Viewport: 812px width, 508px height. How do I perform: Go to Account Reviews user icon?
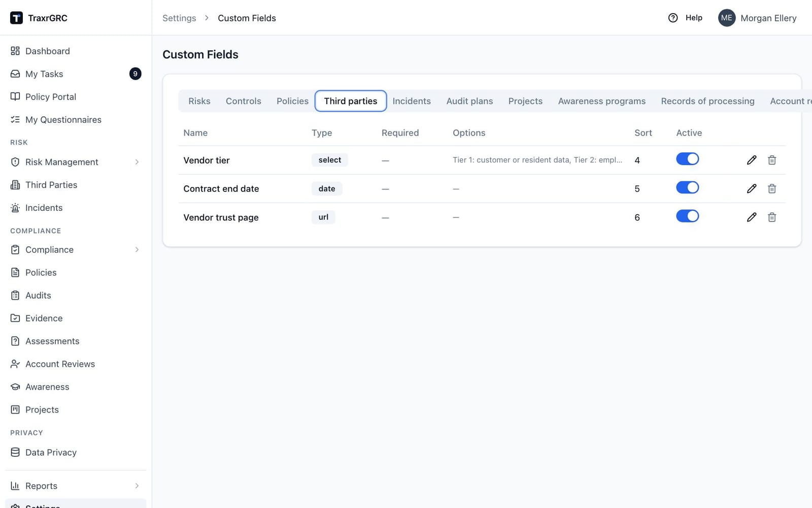click(x=15, y=364)
